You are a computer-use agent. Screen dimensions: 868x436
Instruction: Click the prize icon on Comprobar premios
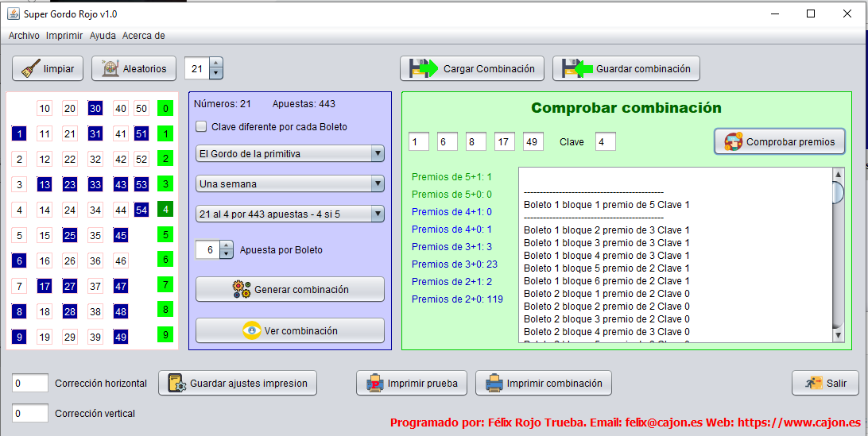(x=734, y=141)
